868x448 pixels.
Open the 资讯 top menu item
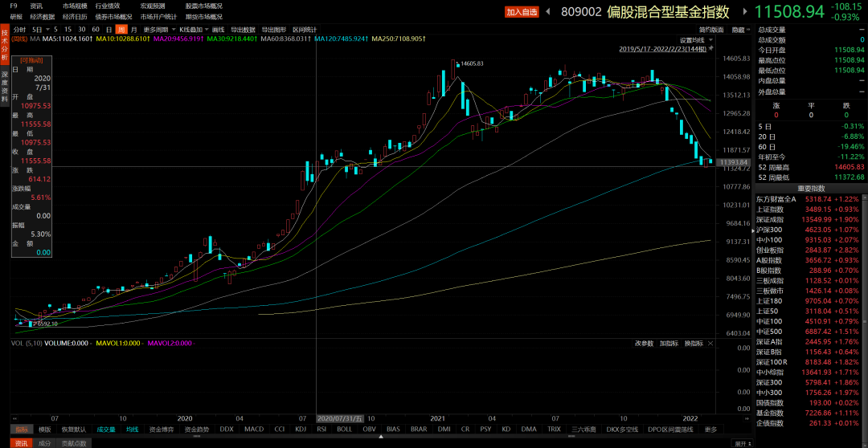36,6
